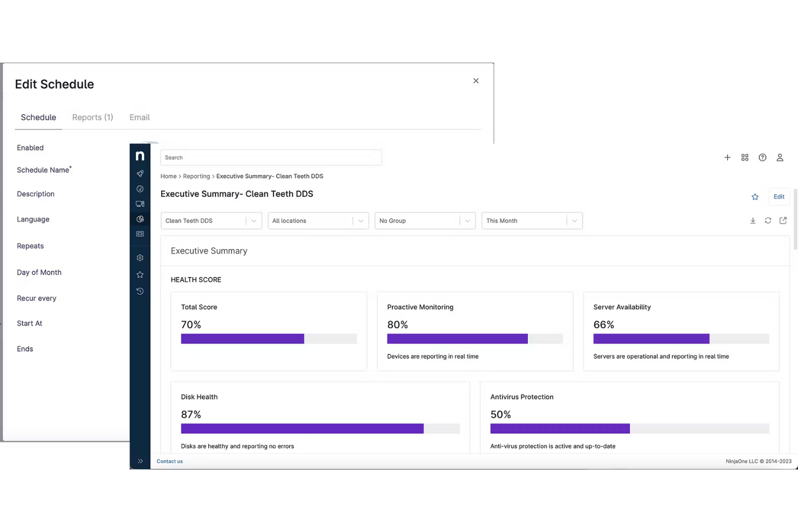Open report in new window icon

tap(783, 220)
